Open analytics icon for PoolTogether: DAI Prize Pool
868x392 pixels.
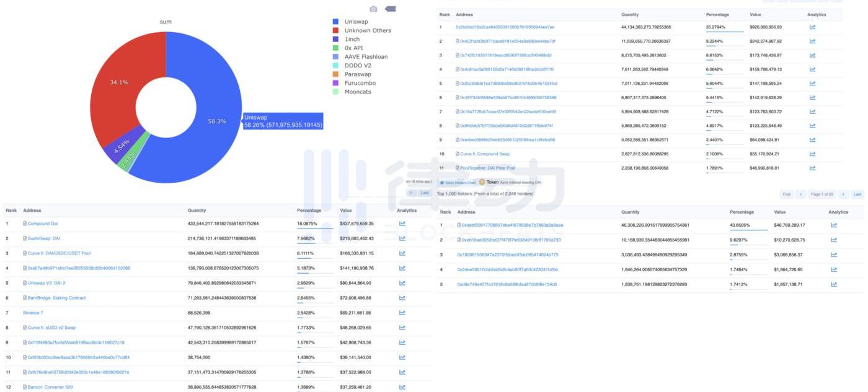[812, 168]
